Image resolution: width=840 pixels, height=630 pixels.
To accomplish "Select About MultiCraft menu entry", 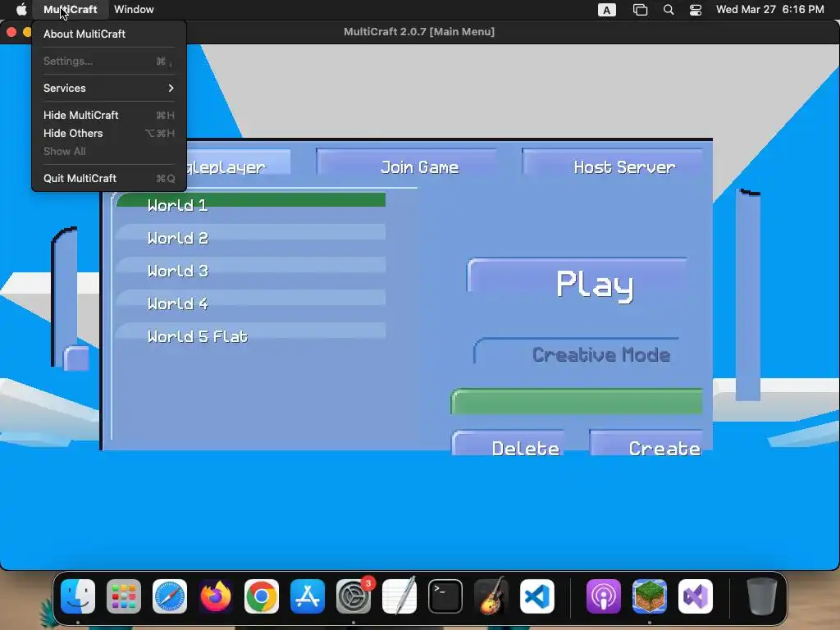I will (x=109, y=34).
